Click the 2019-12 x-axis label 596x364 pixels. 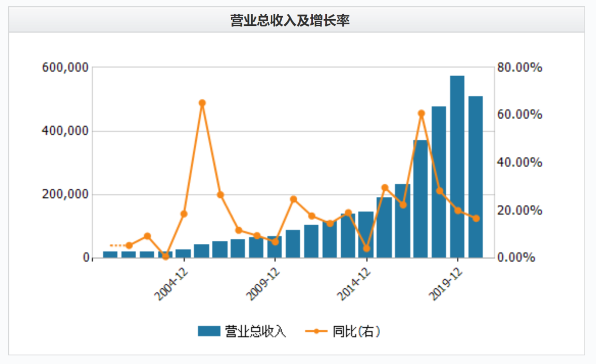(x=446, y=284)
